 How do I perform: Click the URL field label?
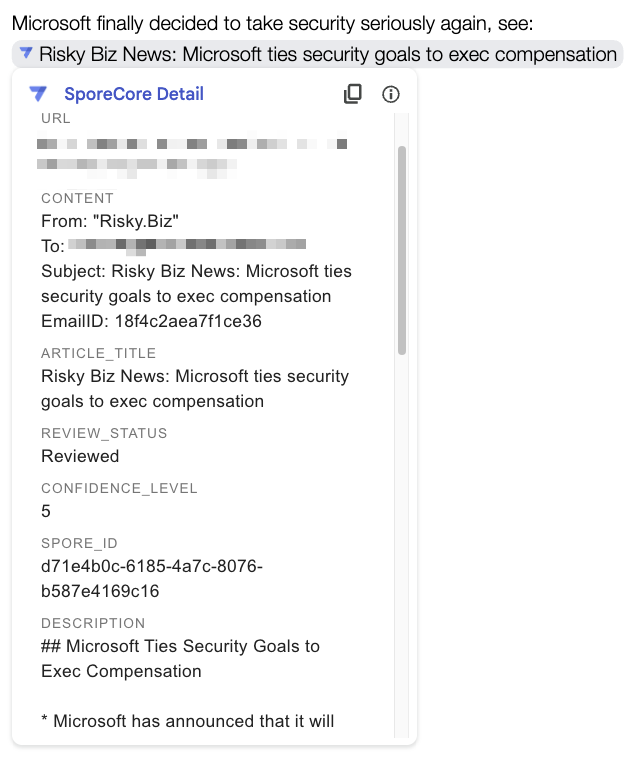click(x=56, y=119)
